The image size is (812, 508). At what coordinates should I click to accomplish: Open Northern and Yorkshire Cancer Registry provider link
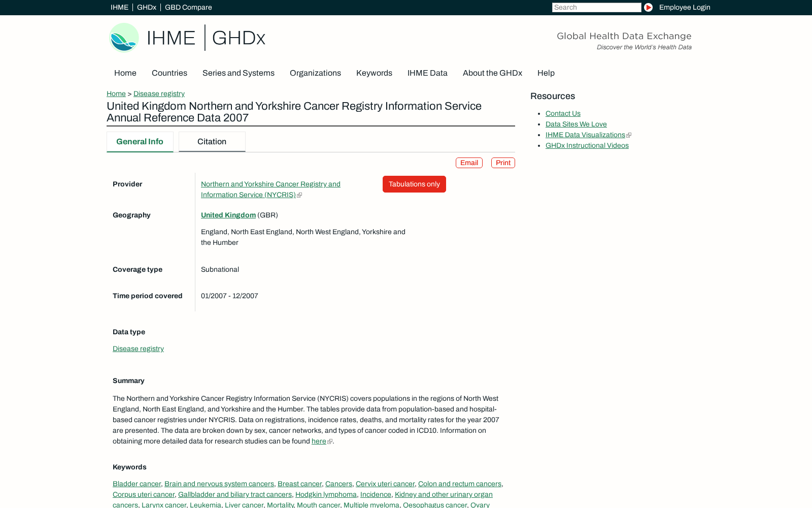pyautogui.click(x=270, y=189)
